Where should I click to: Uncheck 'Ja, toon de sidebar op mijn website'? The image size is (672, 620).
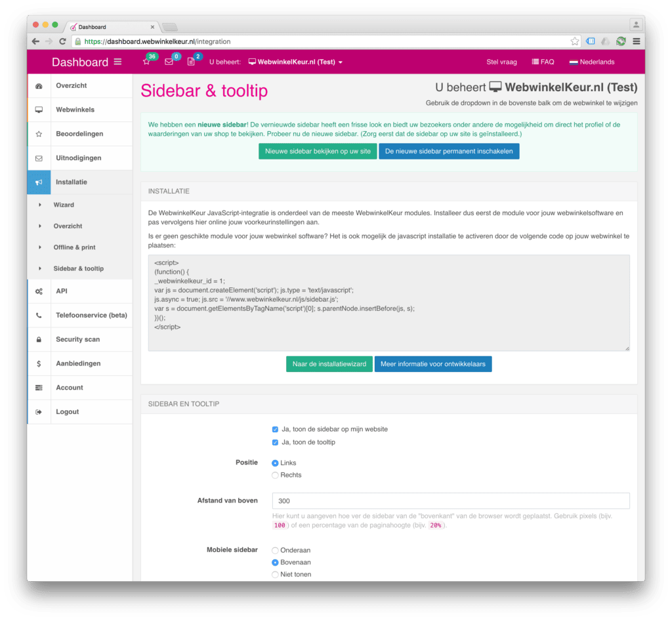(276, 430)
